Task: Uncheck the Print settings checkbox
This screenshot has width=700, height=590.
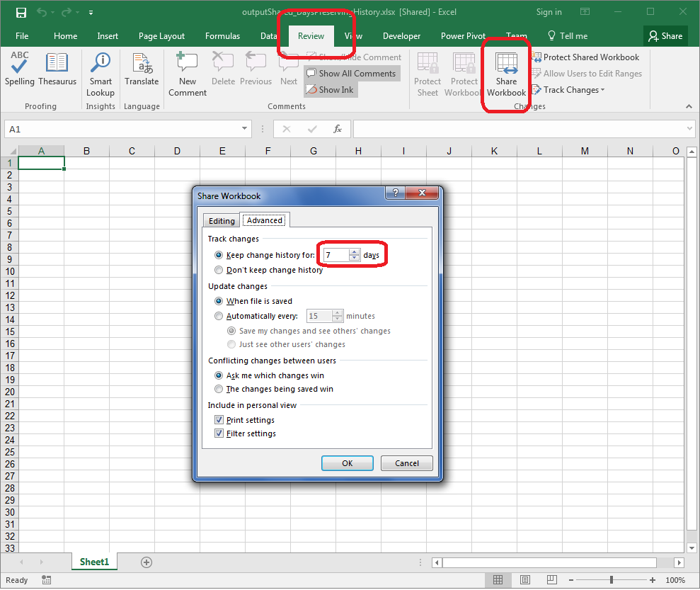Action: pos(219,420)
